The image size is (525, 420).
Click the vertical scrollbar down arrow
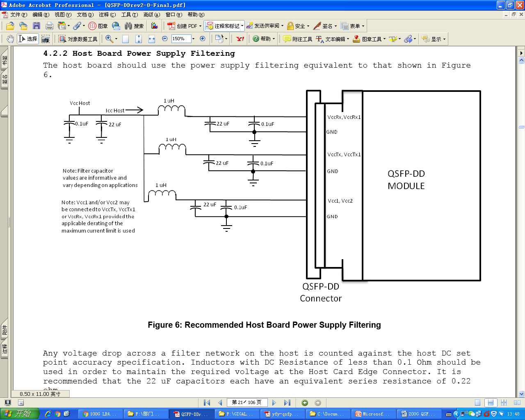pos(522,394)
